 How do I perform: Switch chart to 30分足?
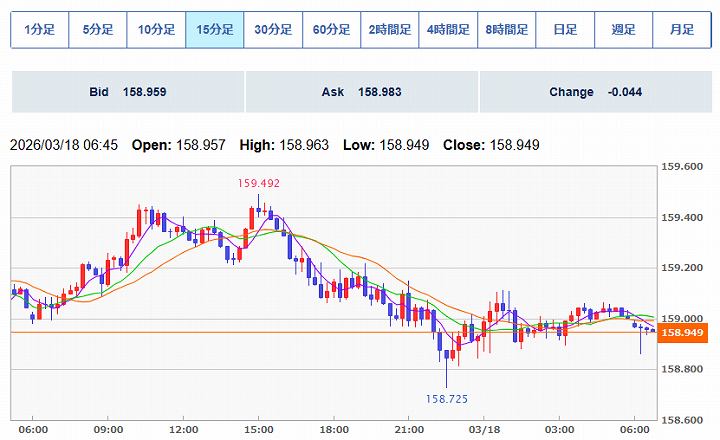(273, 30)
